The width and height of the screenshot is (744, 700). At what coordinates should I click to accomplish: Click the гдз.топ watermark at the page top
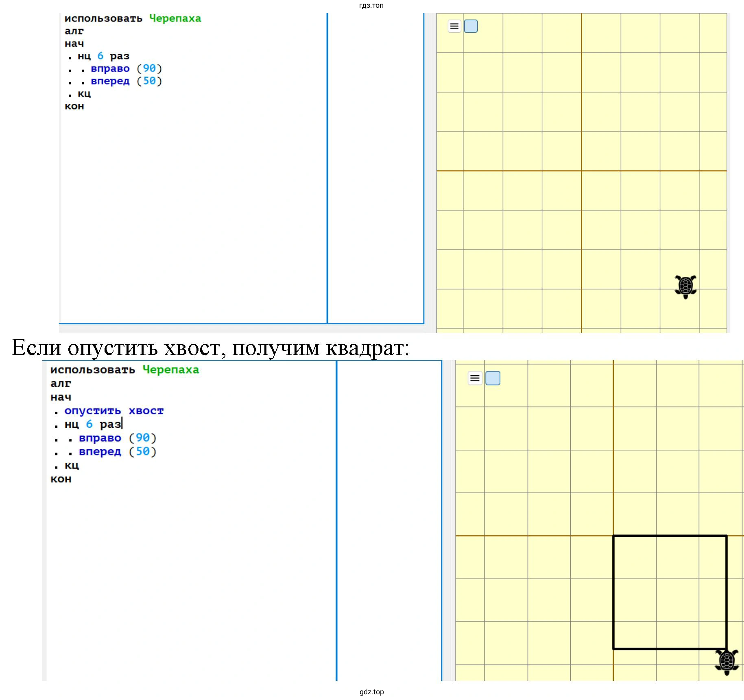371,5
